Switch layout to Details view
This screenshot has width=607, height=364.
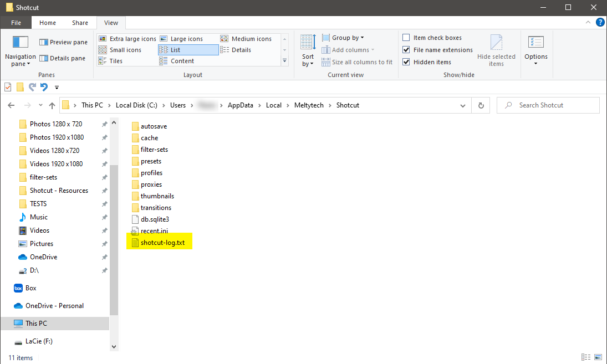pyautogui.click(x=236, y=50)
